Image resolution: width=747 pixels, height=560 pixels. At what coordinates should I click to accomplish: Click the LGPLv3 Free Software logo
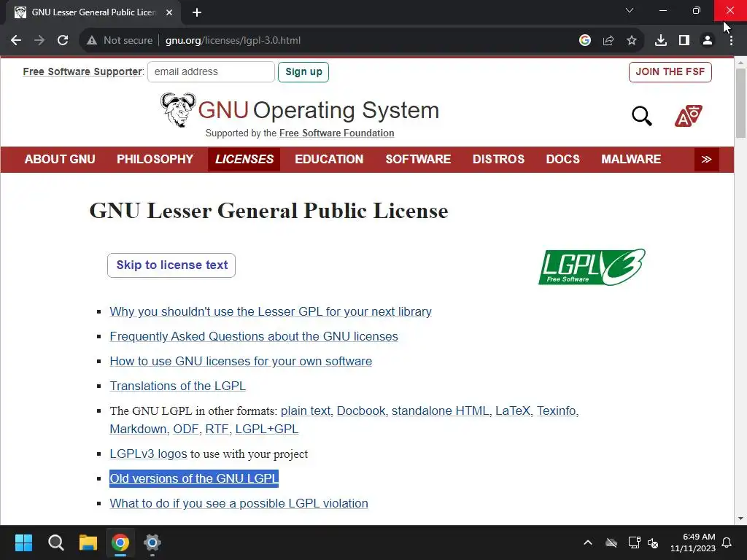pos(592,267)
